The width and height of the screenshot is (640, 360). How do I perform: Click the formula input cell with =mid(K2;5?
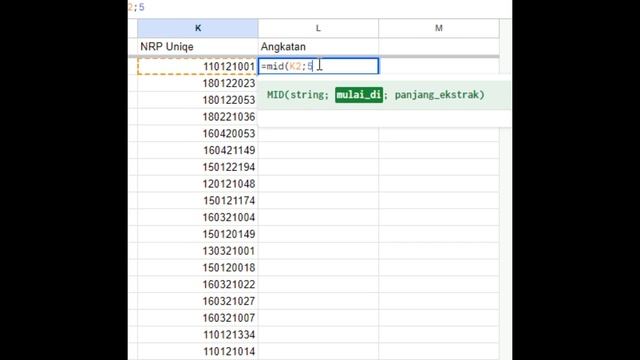click(x=318, y=66)
